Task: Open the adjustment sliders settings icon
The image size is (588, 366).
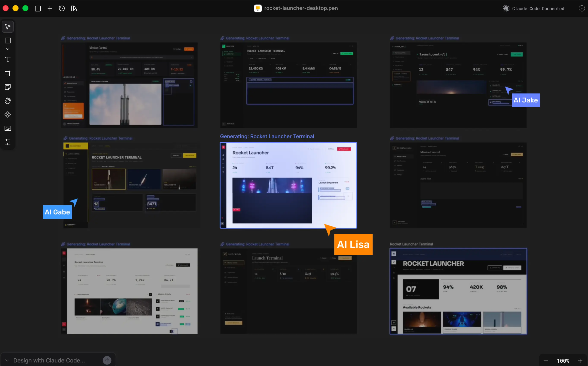Action: (8, 142)
